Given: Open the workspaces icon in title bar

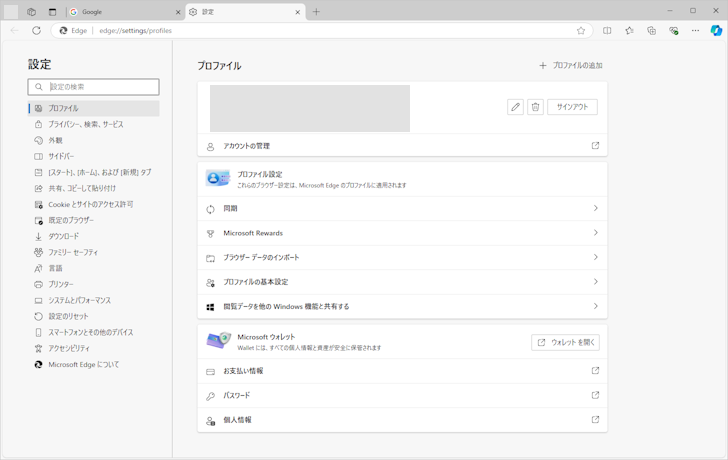Looking at the screenshot, I should pos(31,12).
